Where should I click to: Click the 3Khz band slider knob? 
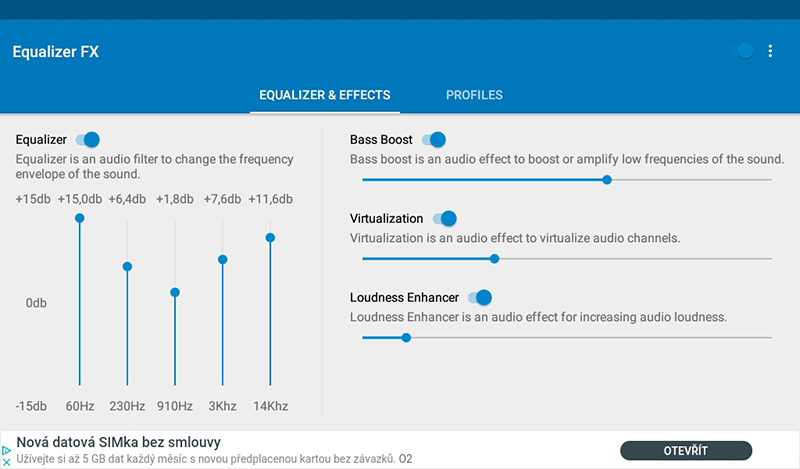(x=223, y=260)
